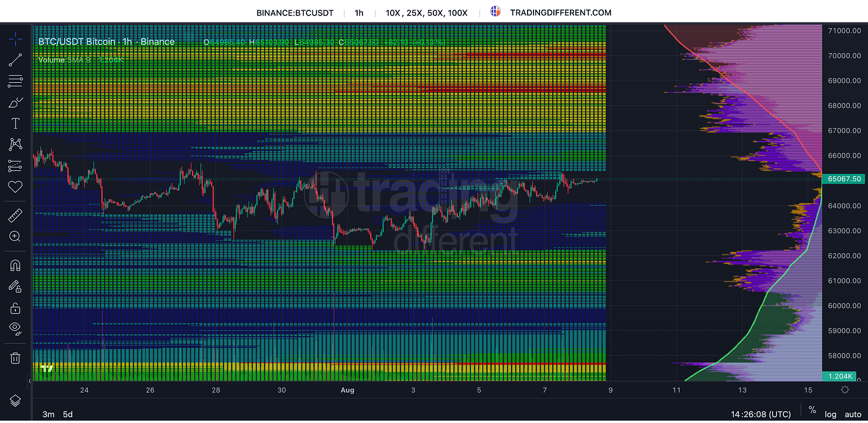868x423 pixels.
Task: Toggle log scale mode
Action: [x=830, y=414]
